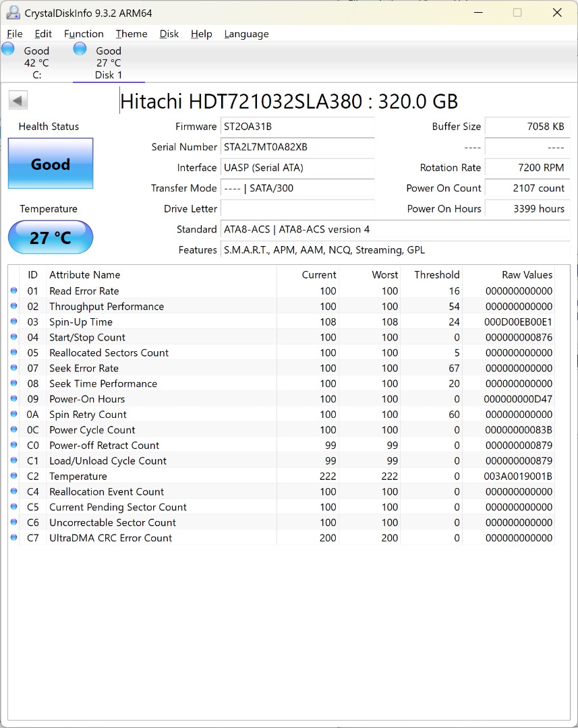Click the blue dot beside Spin-Up Time
This screenshot has width=578, height=728.
[14, 322]
